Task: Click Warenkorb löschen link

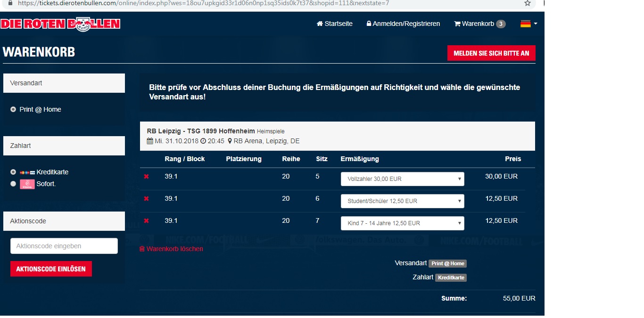Action: (x=171, y=249)
